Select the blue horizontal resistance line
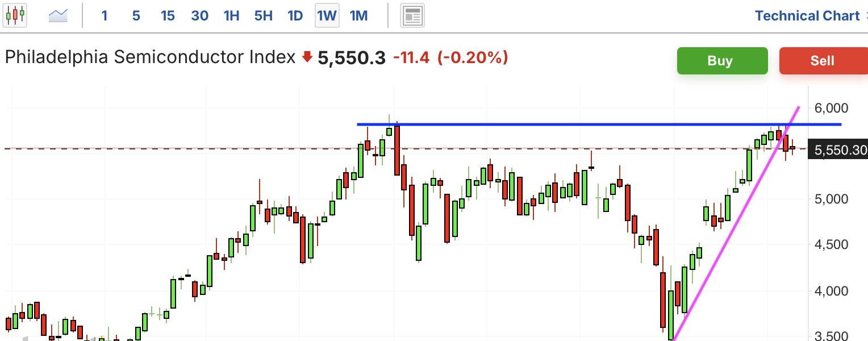 (599, 124)
